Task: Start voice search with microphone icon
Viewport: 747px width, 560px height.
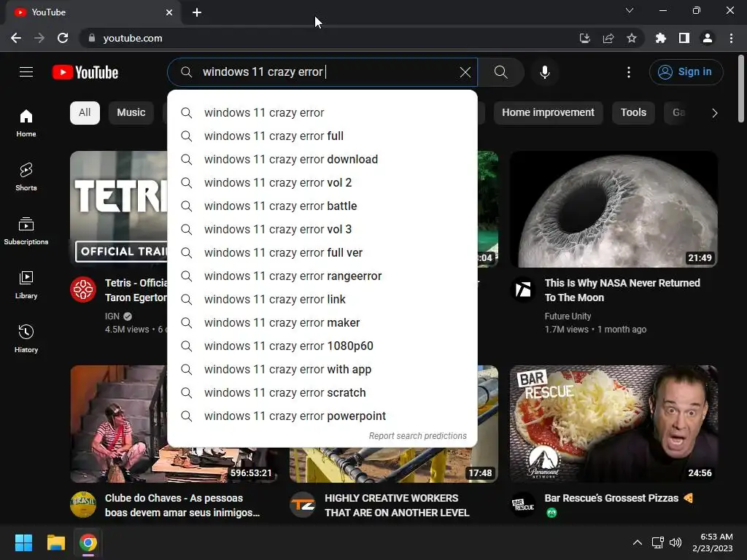Action: pyautogui.click(x=544, y=72)
